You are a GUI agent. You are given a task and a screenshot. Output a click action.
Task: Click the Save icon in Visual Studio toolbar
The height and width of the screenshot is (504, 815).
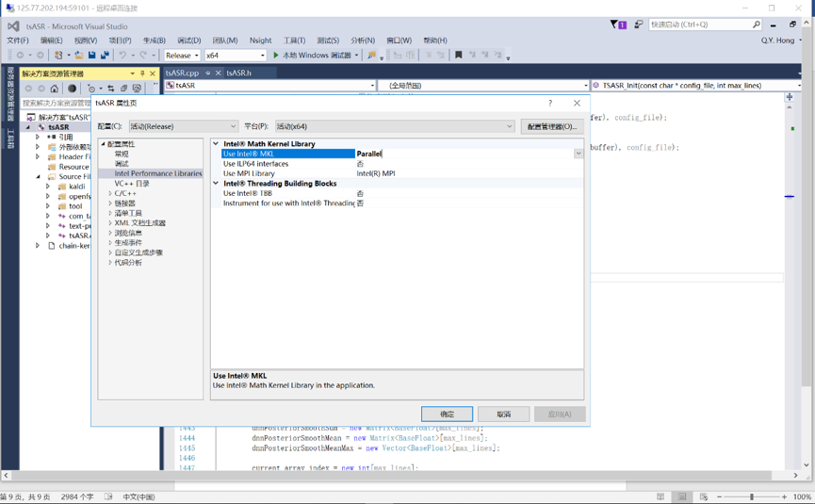tap(92, 55)
